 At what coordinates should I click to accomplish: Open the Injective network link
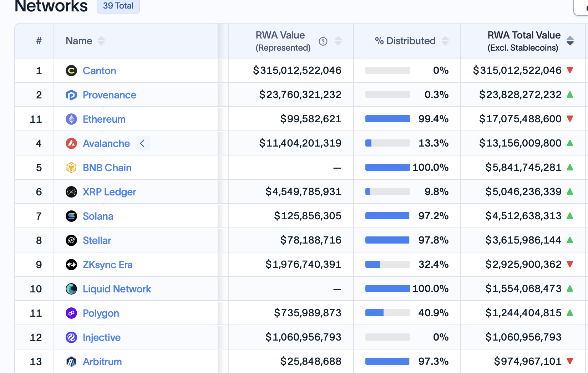102,337
